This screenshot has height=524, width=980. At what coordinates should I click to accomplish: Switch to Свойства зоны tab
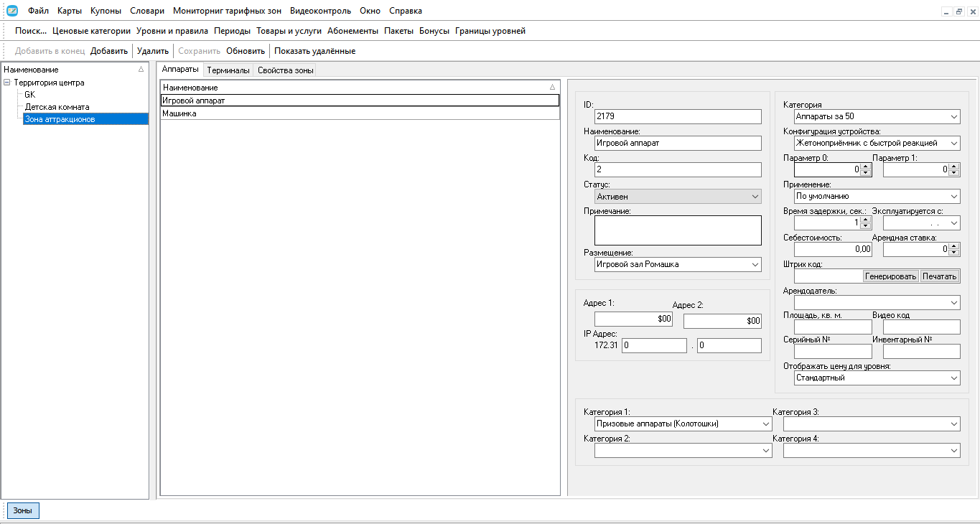tap(285, 70)
